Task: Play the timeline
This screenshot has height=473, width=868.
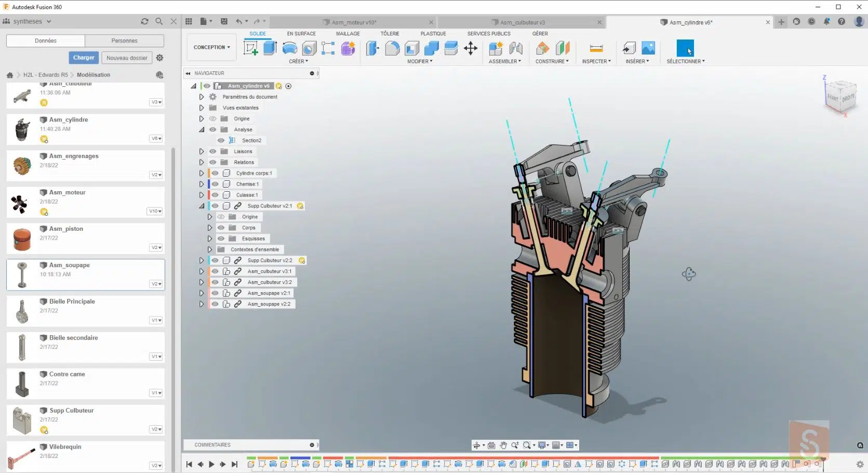Action: [211, 464]
